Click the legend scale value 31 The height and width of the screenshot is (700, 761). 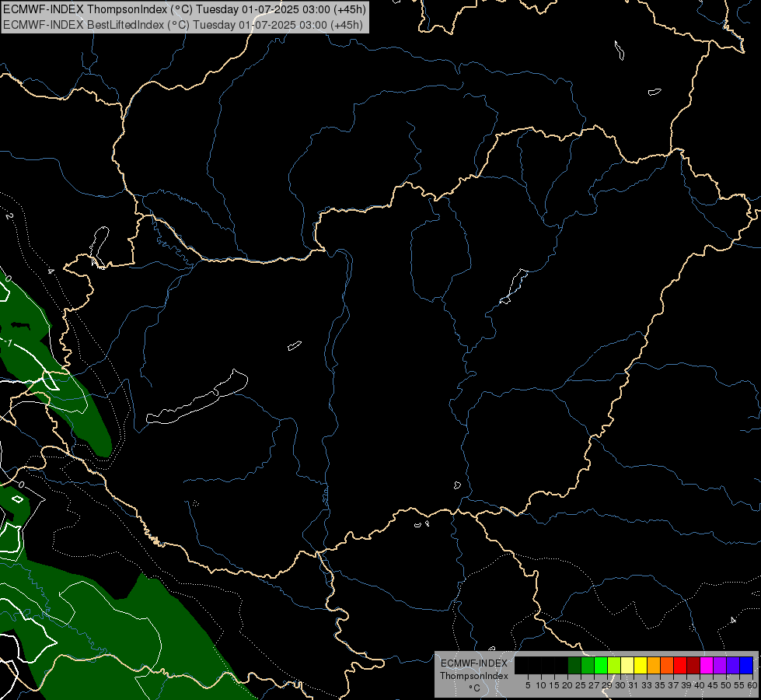tap(634, 685)
